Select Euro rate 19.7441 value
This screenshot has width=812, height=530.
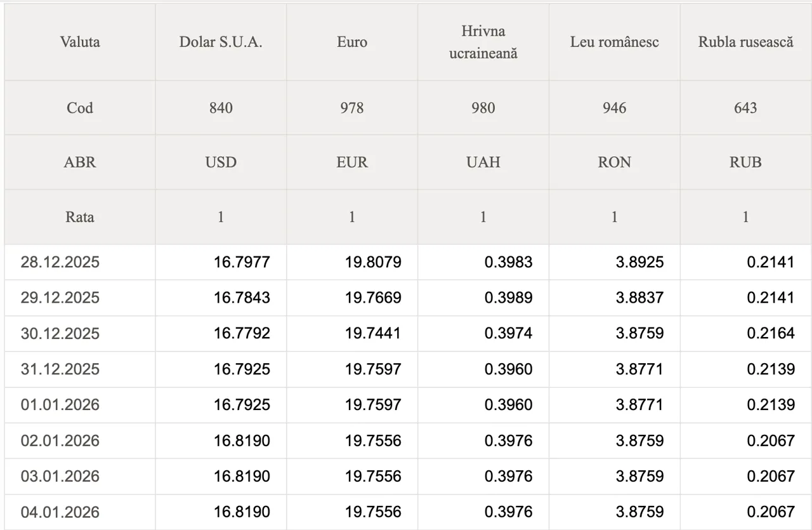coord(373,333)
